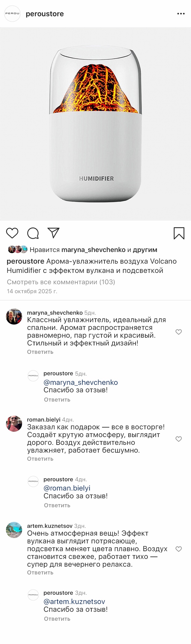Open comments via speech bubble icon

point(33,233)
